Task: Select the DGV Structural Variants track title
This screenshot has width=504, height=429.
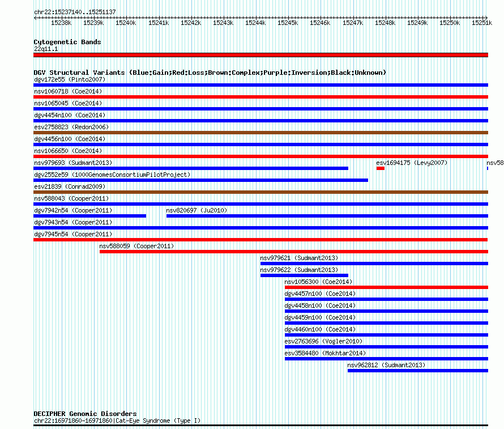Action: (x=210, y=73)
